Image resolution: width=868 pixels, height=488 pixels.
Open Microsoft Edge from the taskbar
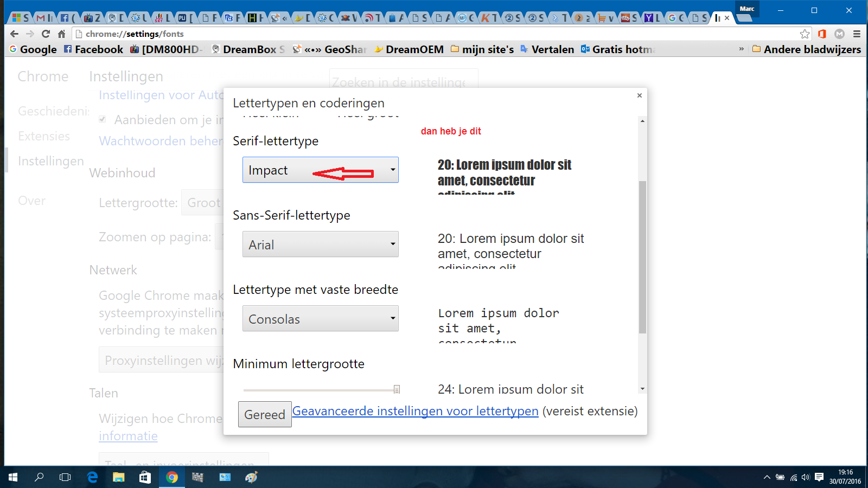[x=92, y=477]
